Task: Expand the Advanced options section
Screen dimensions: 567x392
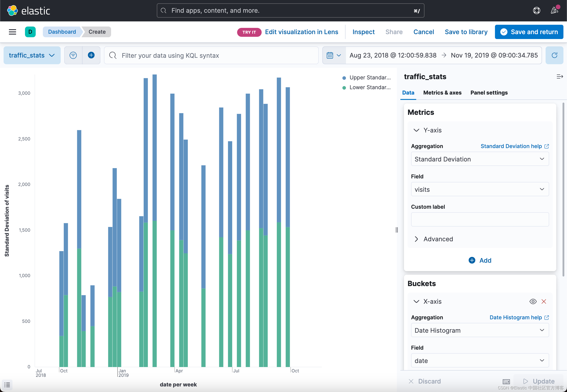Action: pyautogui.click(x=438, y=239)
